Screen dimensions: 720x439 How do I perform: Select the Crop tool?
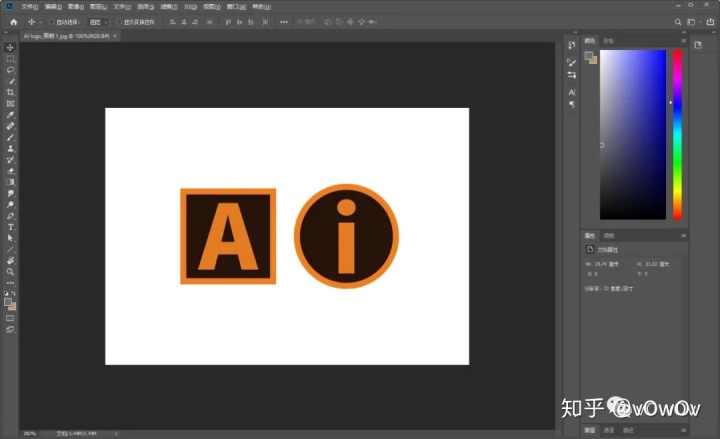[x=10, y=92]
